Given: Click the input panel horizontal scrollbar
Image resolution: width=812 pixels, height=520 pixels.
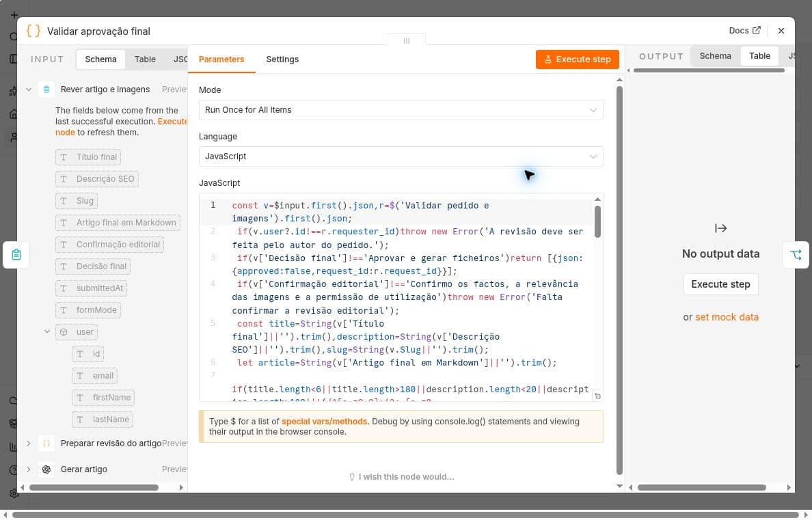Looking at the screenshot, I should (94, 487).
